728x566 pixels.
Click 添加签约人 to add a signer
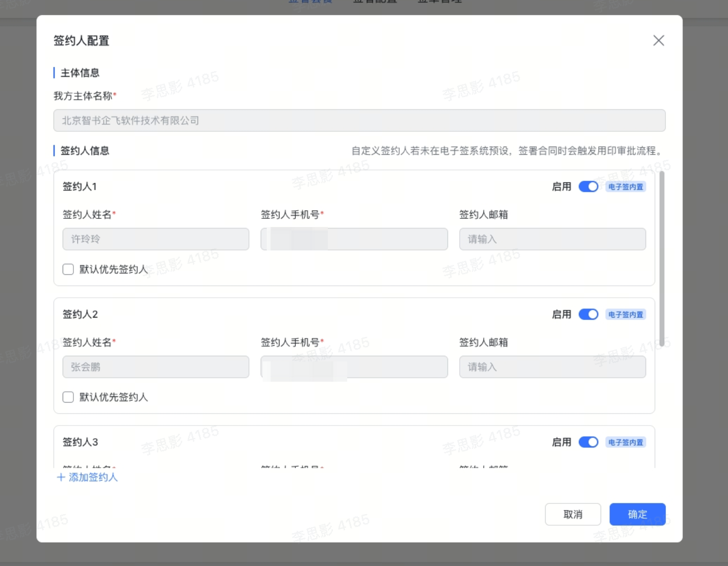(87, 477)
